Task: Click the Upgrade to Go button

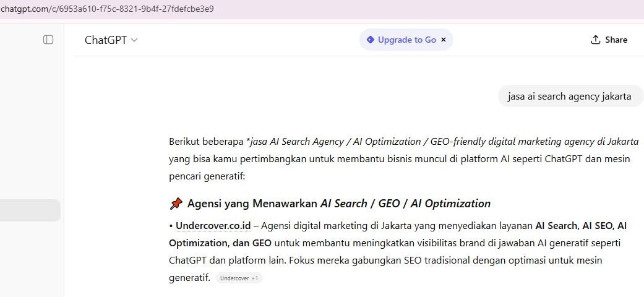Action: click(x=406, y=40)
